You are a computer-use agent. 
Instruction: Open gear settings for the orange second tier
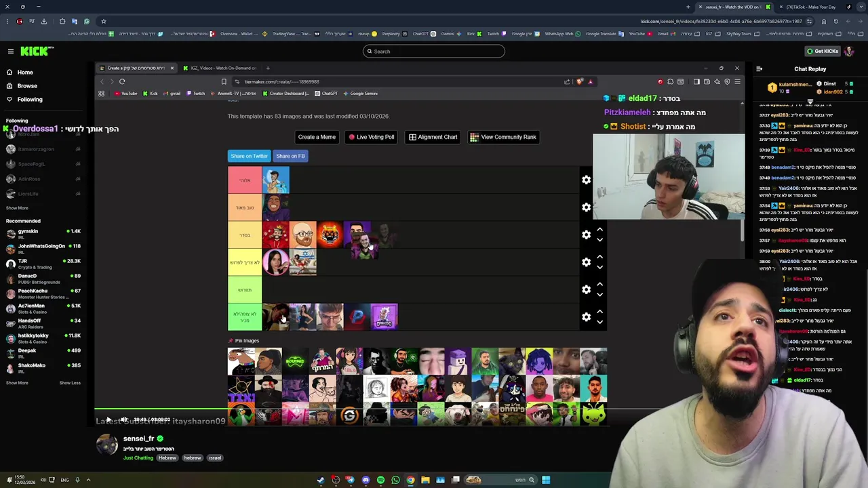[586, 207]
